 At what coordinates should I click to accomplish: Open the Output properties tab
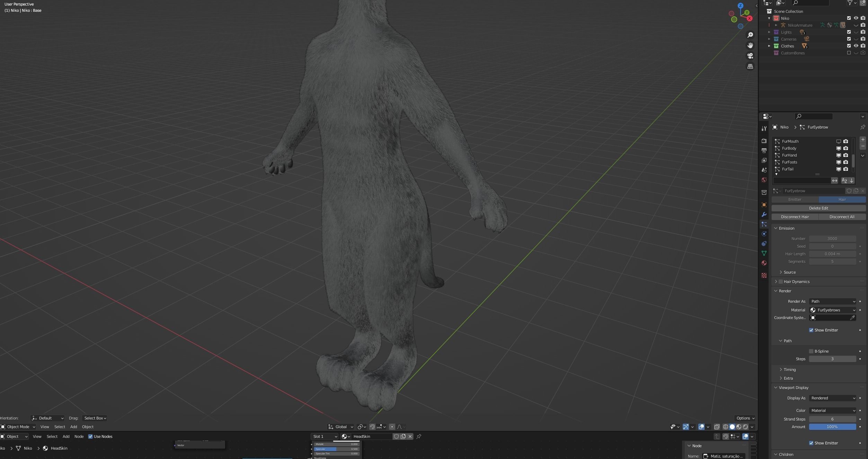pyautogui.click(x=764, y=151)
